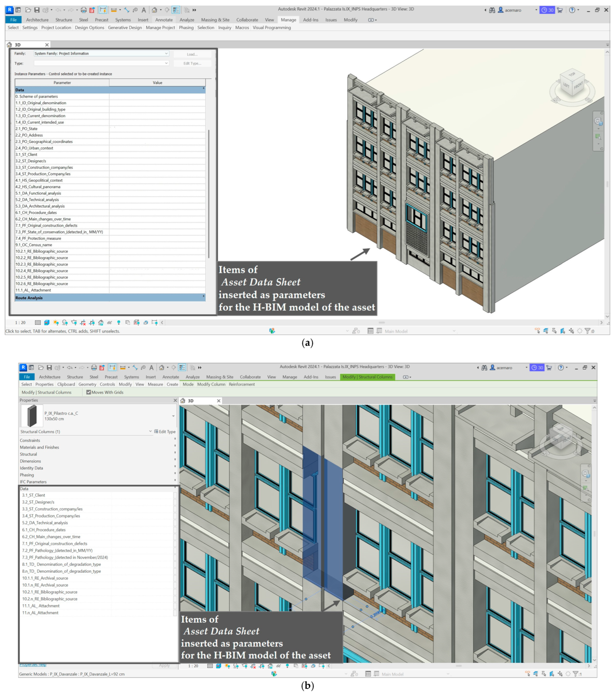Uncheck the Moves With Grids checkbox
The height and width of the screenshot is (694, 616).
point(88,392)
